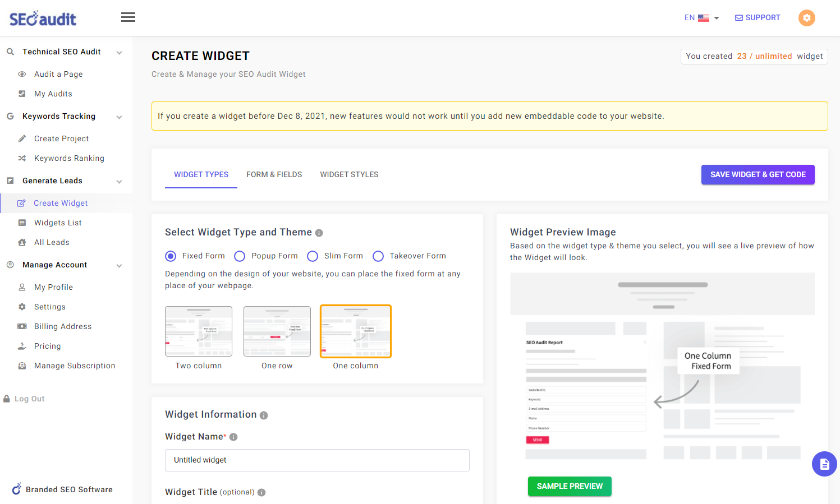Choose the Takeover Form radio button
This screenshot has width=840, height=504.
(378, 256)
